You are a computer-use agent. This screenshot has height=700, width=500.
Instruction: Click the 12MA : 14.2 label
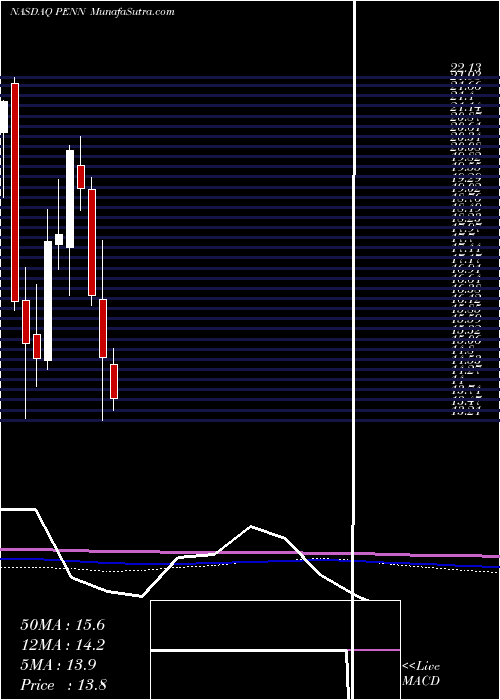click(x=62, y=645)
